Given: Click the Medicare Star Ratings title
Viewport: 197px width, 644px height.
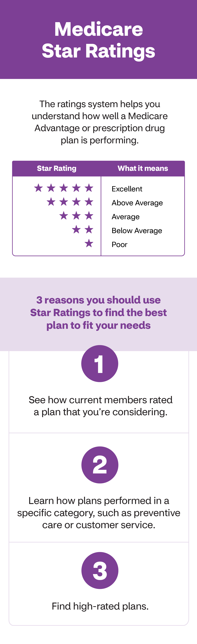Looking at the screenshot, I should [99, 40].
